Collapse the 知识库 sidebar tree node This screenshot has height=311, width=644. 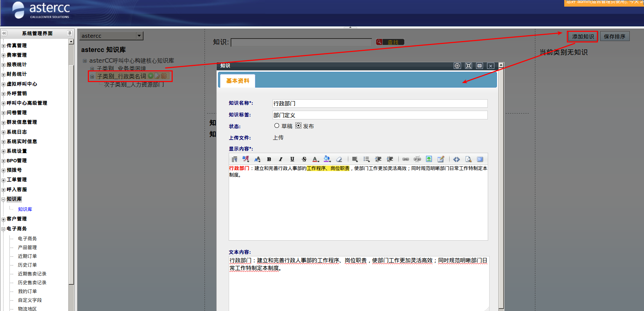(x=3, y=200)
